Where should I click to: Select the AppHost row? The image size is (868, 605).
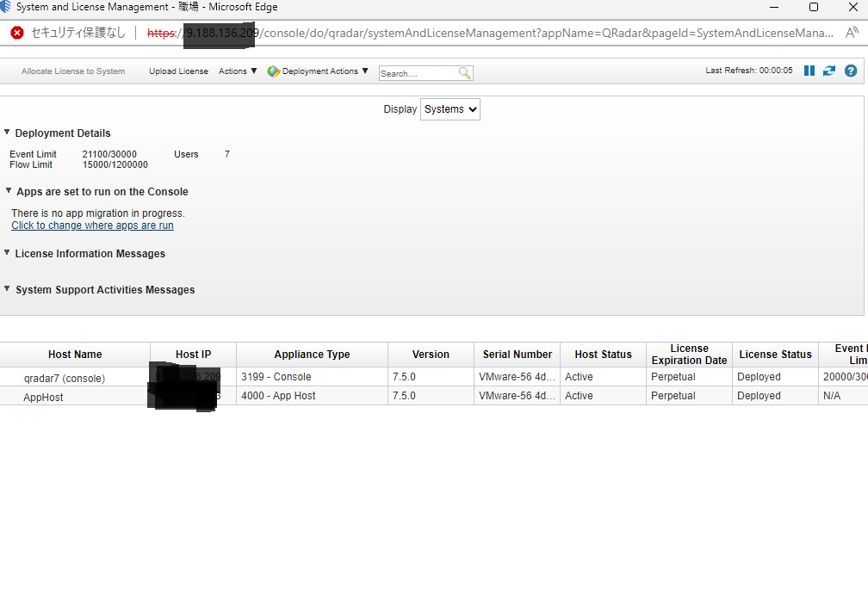click(x=434, y=396)
